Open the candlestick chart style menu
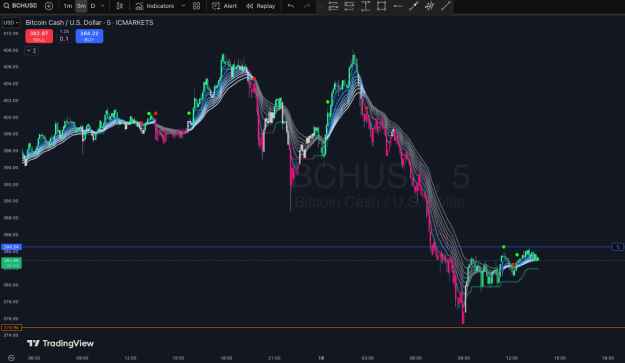625x363 pixels. [120, 6]
